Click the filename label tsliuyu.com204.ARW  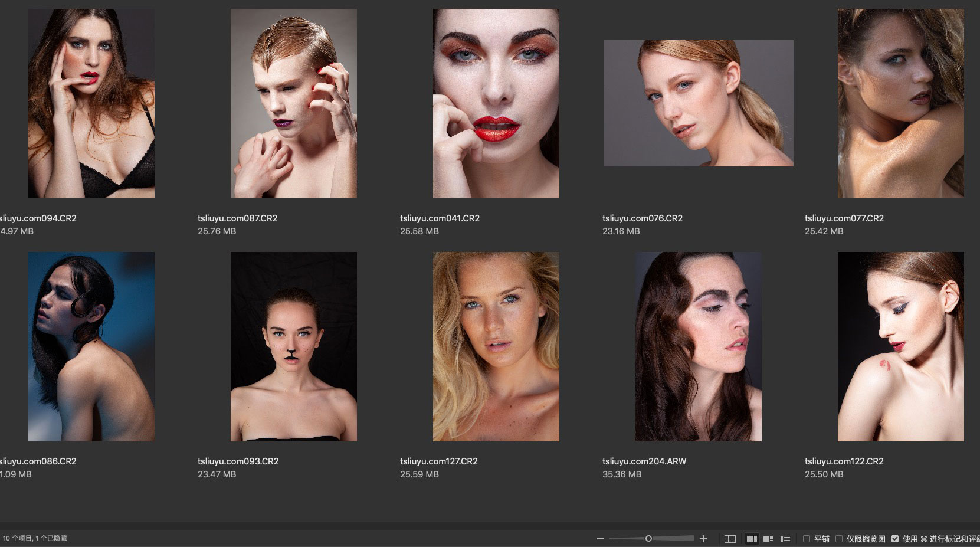[644, 461]
